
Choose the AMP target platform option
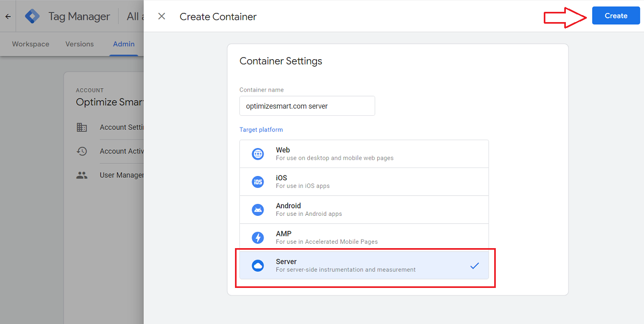(364, 238)
